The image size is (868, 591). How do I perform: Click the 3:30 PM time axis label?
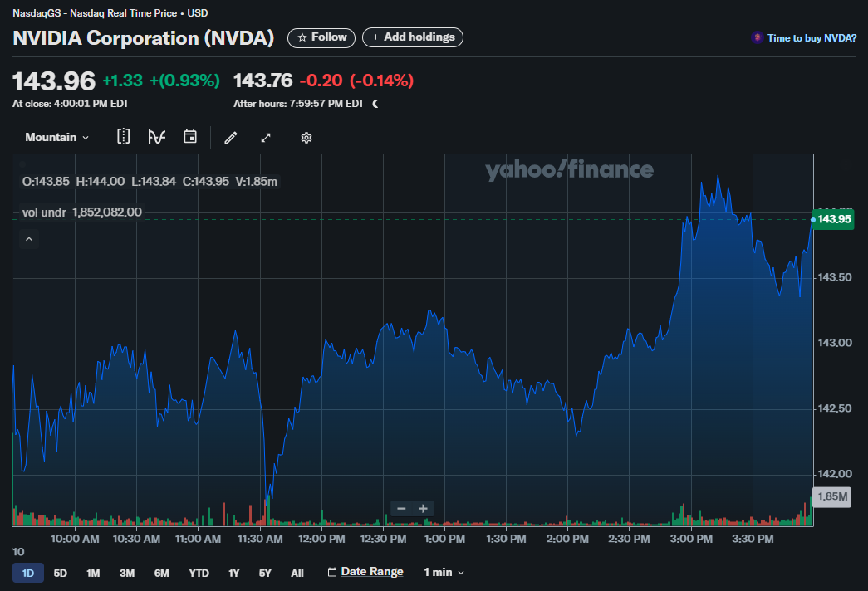[x=753, y=539]
